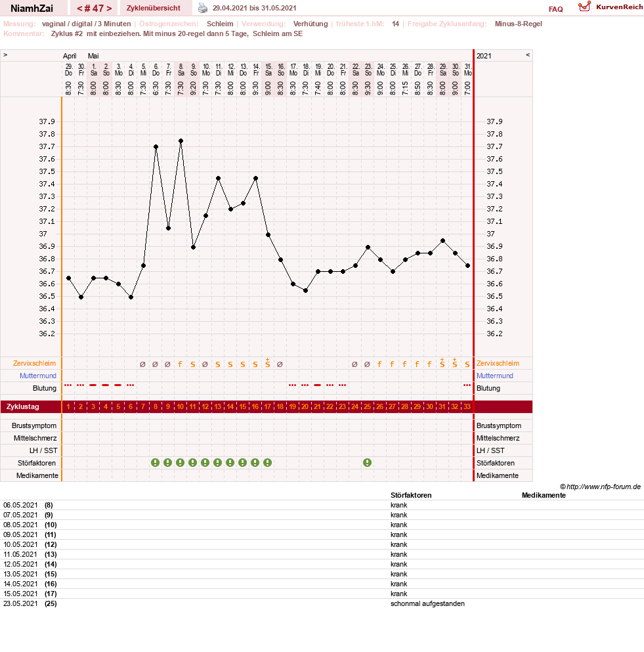The width and height of the screenshot is (644, 652).
Task: Click the S+ mucus symbol on day 17
Action: (x=267, y=363)
